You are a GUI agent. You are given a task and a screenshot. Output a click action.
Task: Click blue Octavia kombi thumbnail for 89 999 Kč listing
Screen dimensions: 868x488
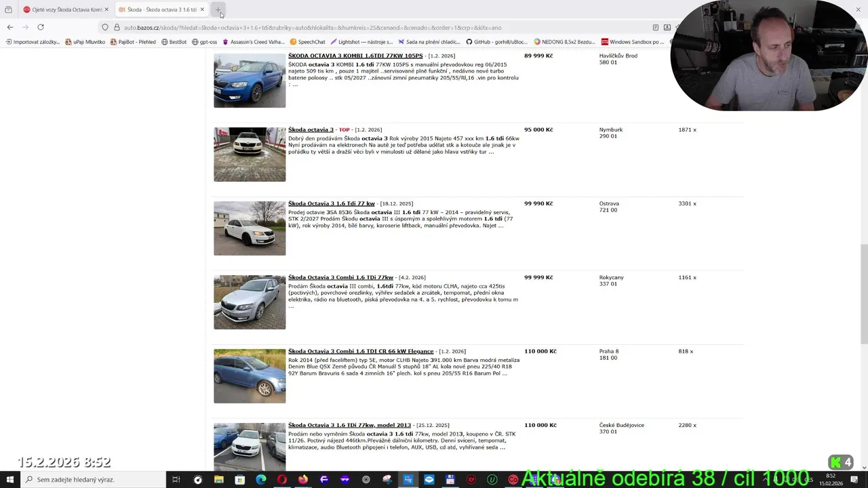[250, 81]
